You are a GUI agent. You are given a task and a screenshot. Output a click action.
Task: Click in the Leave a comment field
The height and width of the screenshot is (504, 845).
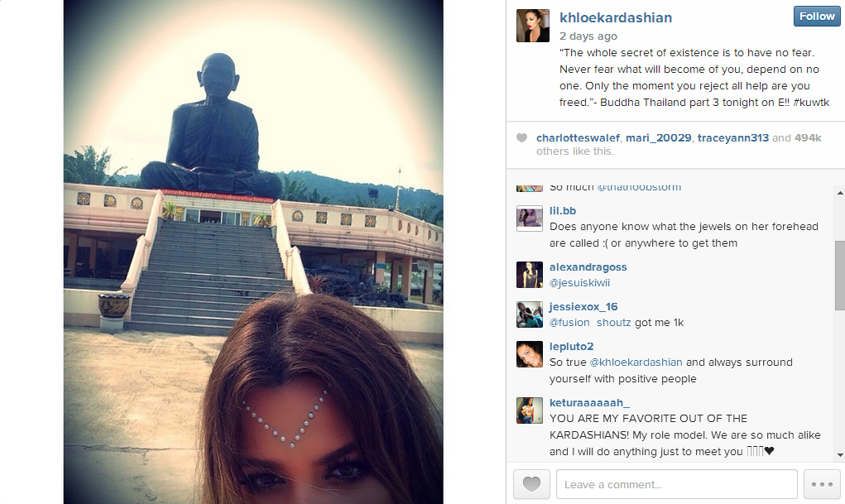(676, 484)
